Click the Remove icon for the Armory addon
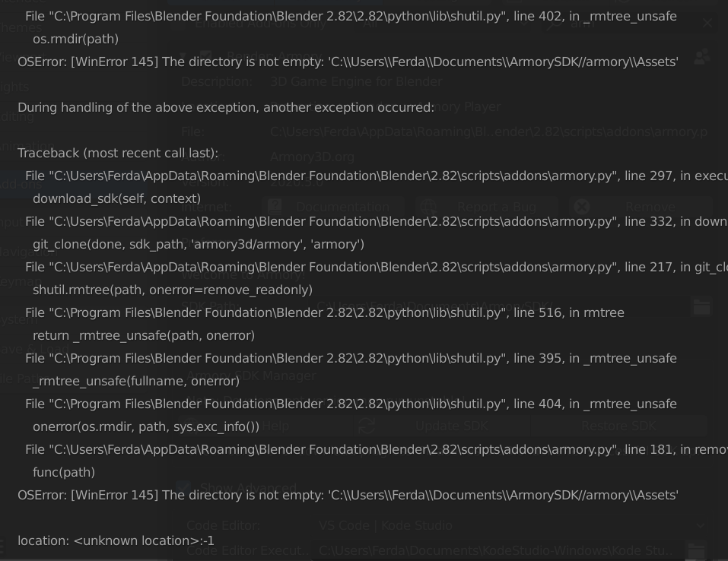Image resolution: width=728 pixels, height=561 pixels. point(582,207)
